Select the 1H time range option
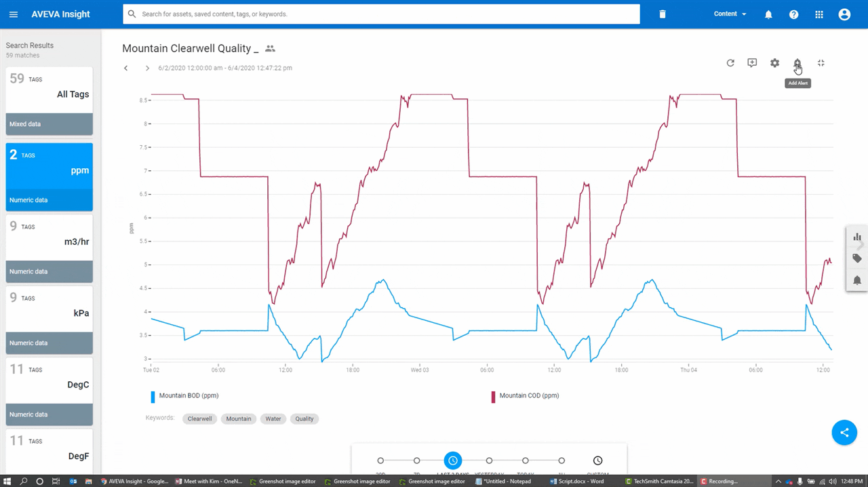The height and width of the screenshot is (487, 868). (561, 461)
